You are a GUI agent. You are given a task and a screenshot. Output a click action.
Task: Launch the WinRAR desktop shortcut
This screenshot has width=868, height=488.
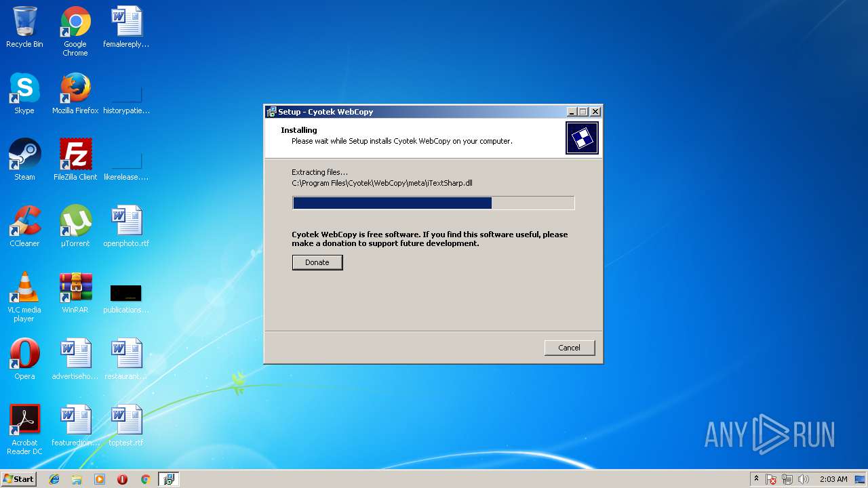point(75,293)
